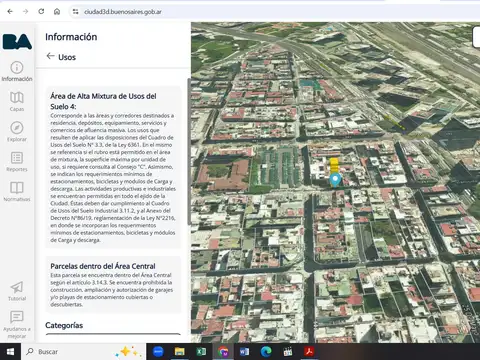Open Excel from taskbar
Screen dimensions: 480x360
pos(201,352)
